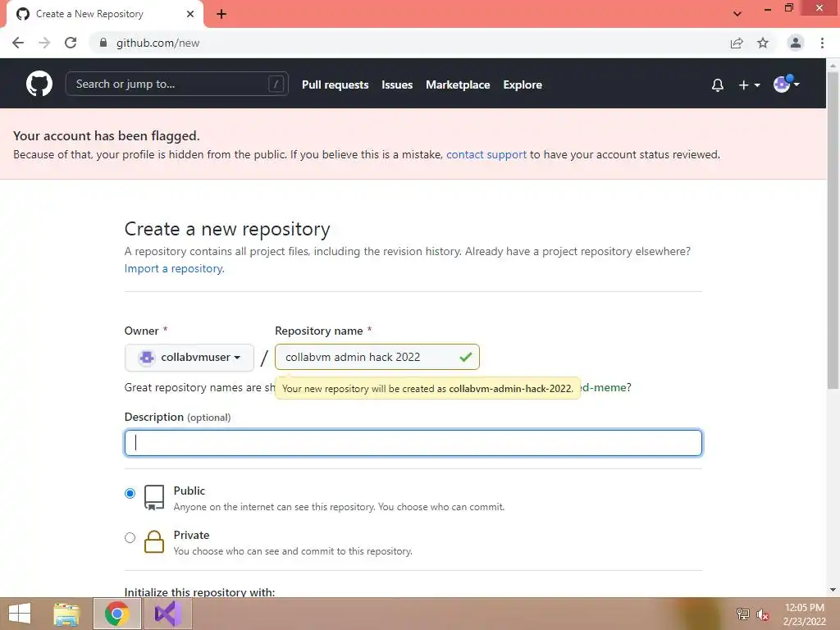Click the Your account has been flagged text
This screenshot has height=630, width=840.
(x=106, y=136)
